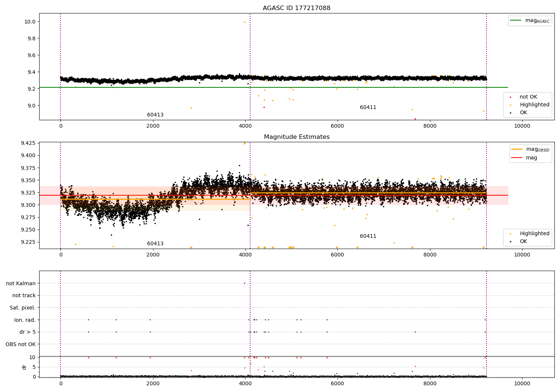Click '60411' label in the Magnitude Estimates plot
This screenshot has height=392, width=560.
coord(368,236)
